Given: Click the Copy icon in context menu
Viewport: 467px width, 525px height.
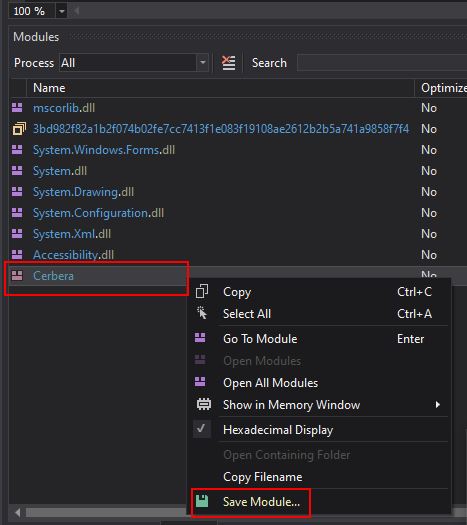Looking at the screenshot, I should [x=202, y=291].
